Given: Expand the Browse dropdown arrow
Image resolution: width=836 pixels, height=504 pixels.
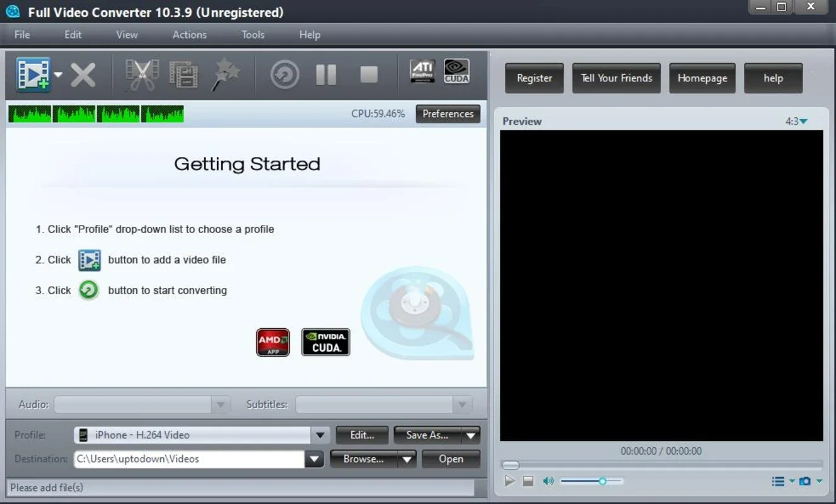Looking at the screenshot, I should 407,459.
